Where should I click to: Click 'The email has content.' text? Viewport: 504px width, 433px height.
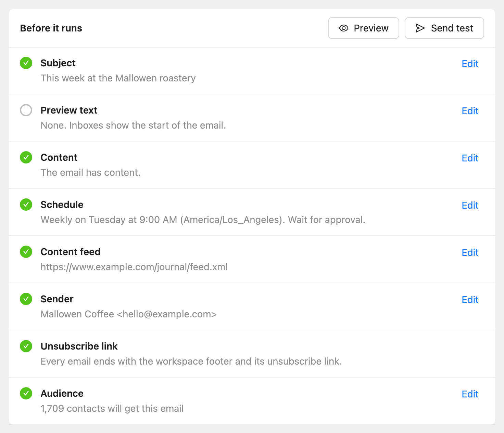point(90,173)
